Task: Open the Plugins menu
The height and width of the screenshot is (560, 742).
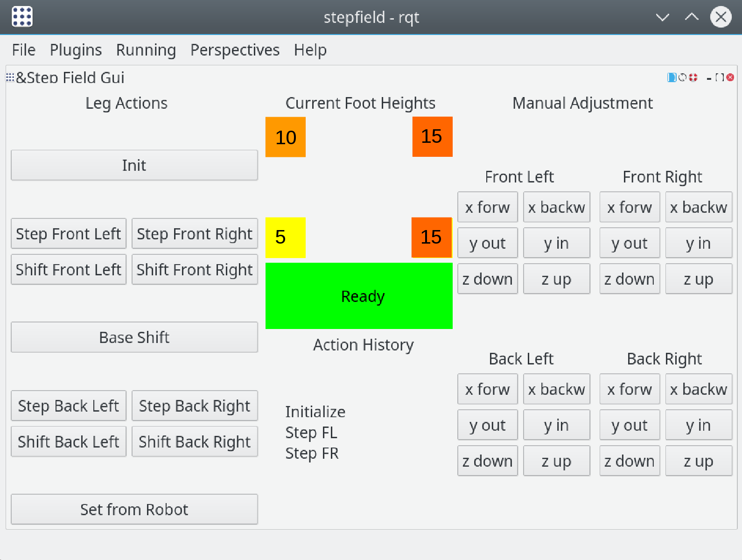Action: click(76, 50)
